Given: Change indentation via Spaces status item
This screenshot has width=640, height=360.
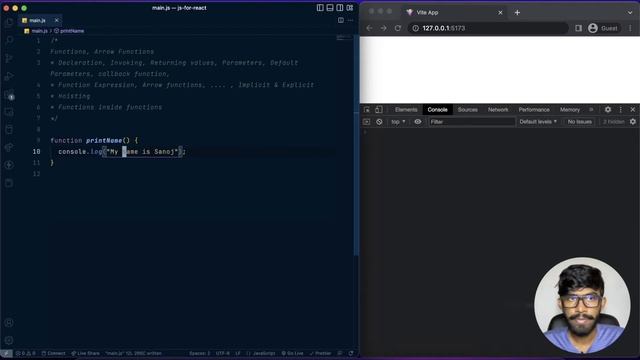Looking at the screenshot, I should 200,353.
